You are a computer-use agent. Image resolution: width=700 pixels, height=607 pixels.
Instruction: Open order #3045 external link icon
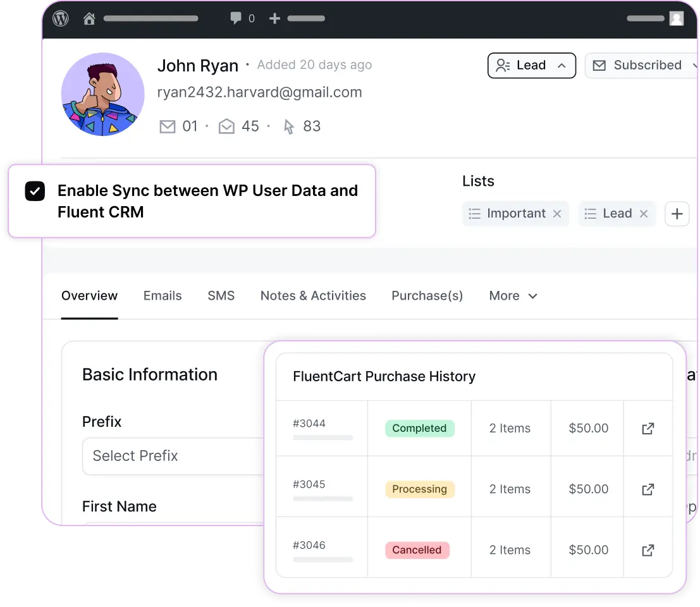pos(648,489)
